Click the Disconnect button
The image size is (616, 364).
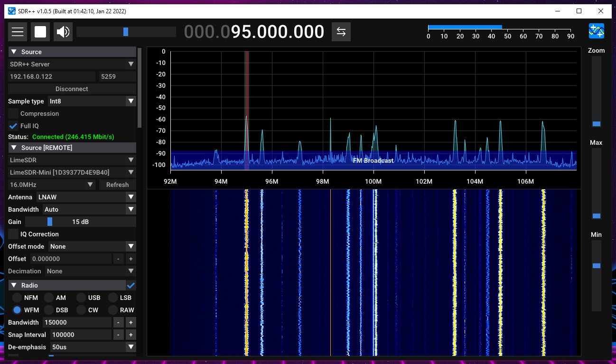point(71,89)
